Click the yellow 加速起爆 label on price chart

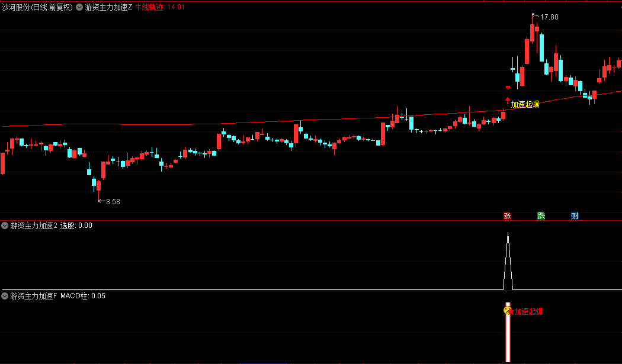(x=525, y=104)
